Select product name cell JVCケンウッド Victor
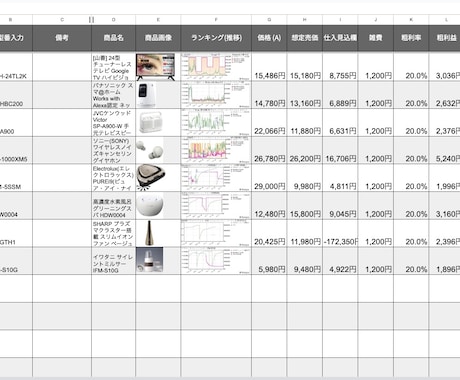The height and width of the screenshot is (380, 460). click(114, 122)
